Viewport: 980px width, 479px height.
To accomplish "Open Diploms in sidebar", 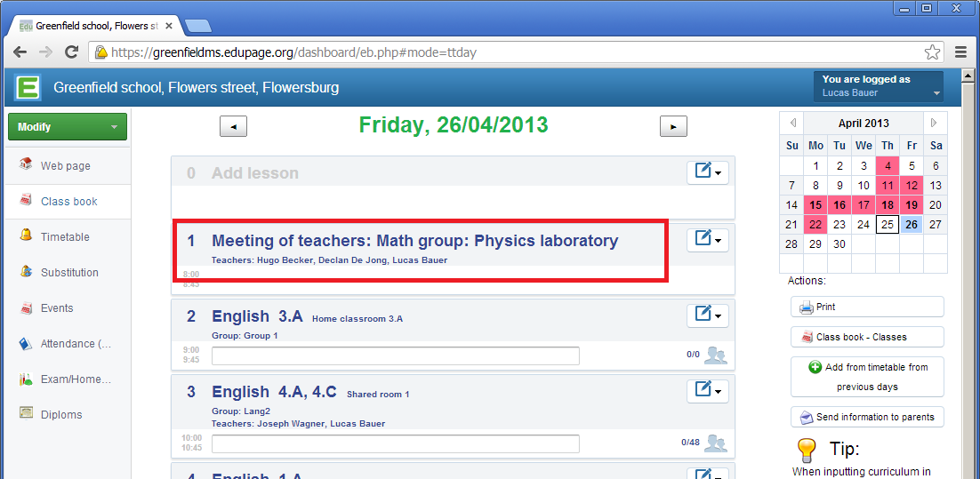I will (68, 415).
